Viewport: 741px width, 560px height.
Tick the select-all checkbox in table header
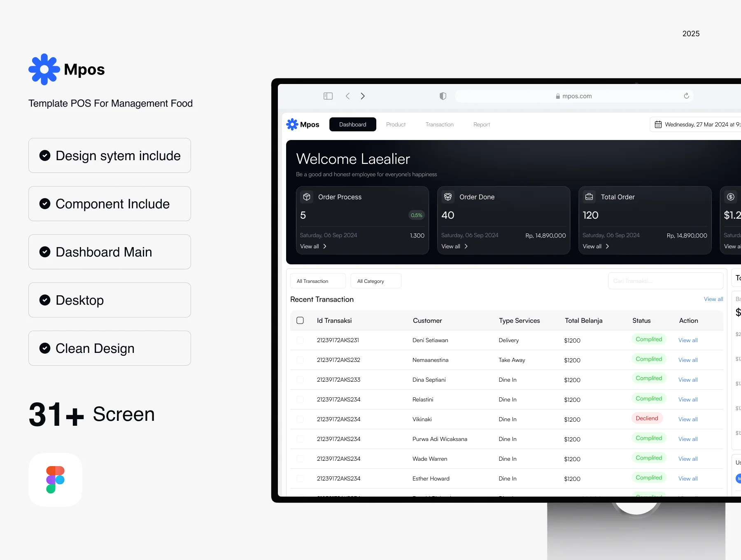point(300,320)
